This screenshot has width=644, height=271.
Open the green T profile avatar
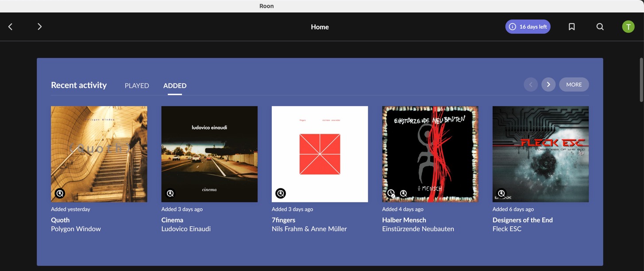628,27
